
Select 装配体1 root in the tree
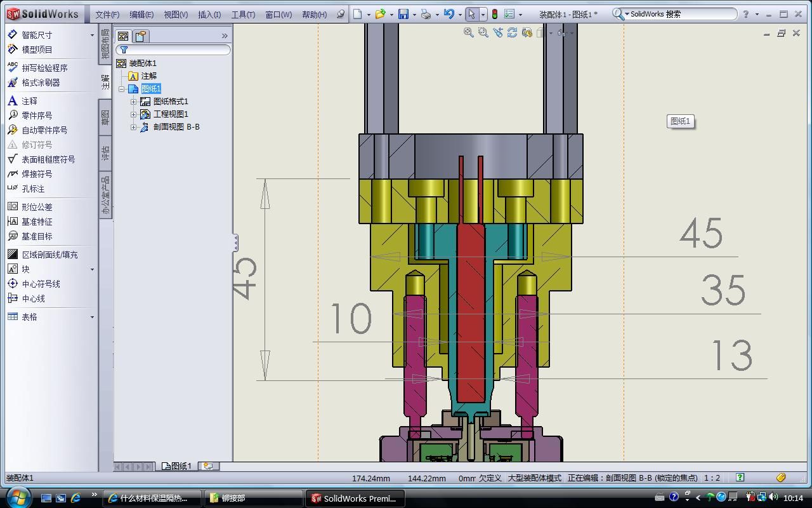[x=136, y=63]
